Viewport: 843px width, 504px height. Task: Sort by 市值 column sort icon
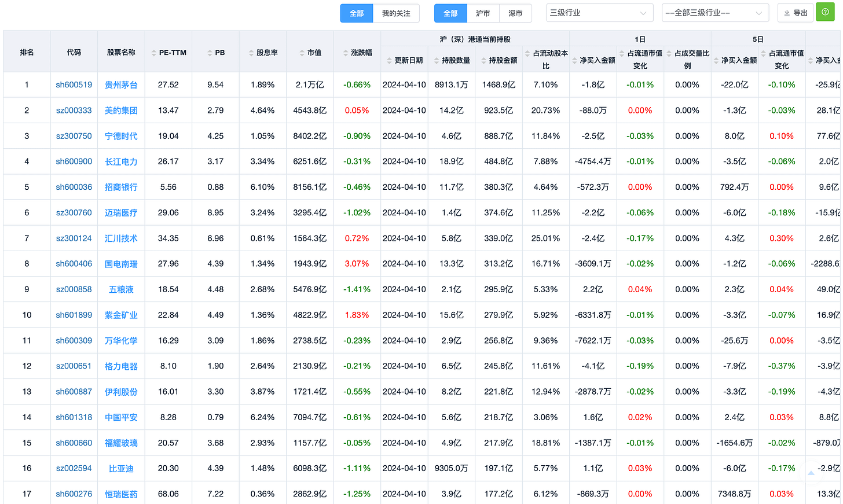click(x=302, y=53)
